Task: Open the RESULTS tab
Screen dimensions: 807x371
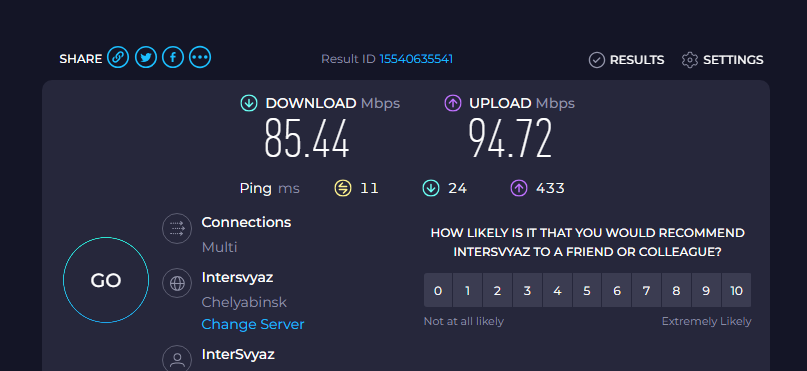Action: coord(626,60)
